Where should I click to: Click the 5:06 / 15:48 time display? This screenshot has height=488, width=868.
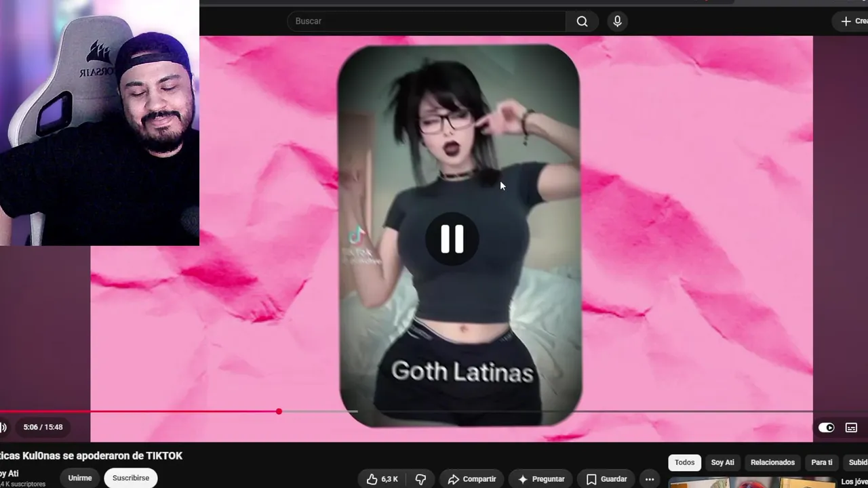click(x=43, y=427)
